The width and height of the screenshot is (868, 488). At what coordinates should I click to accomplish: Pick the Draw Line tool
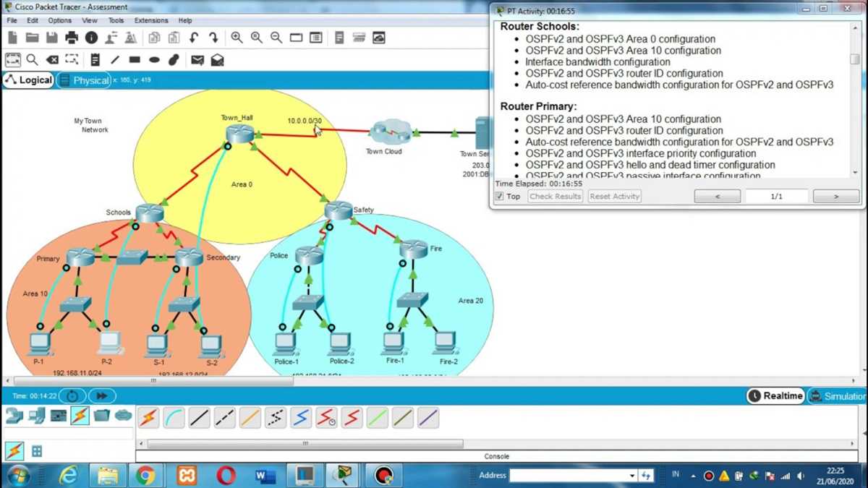coord(114,60)
